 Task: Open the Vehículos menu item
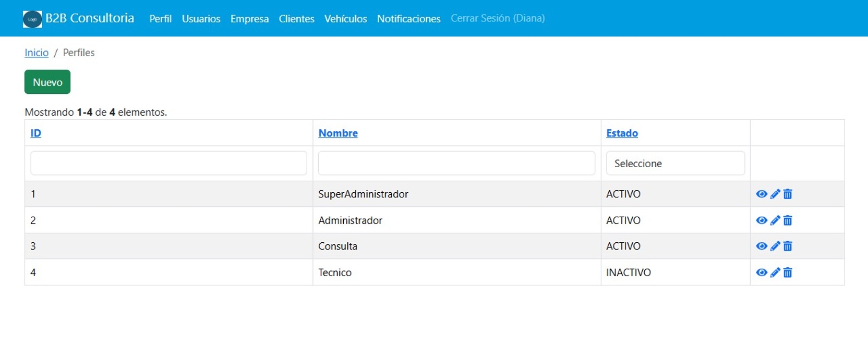[345, 19]
